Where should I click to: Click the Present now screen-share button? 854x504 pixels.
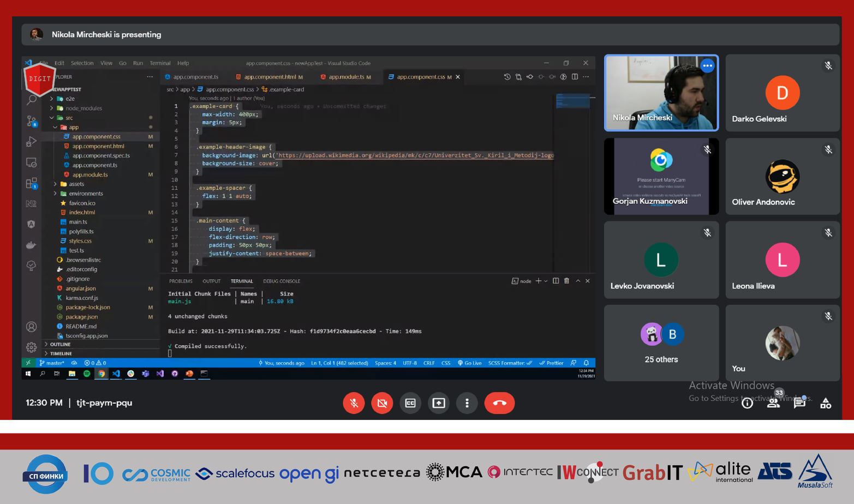(439, 403)
